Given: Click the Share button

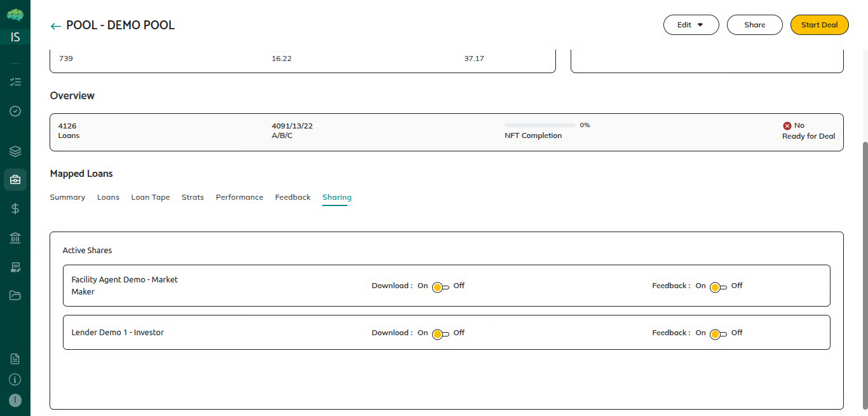Looking at the screenshot, I should (x=754, y=25).
